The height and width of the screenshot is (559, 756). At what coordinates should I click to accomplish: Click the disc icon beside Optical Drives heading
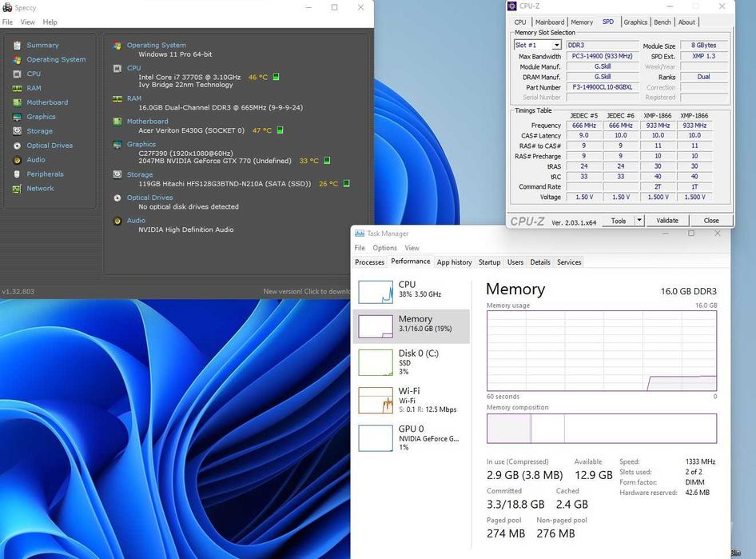[x=117, y=198]
